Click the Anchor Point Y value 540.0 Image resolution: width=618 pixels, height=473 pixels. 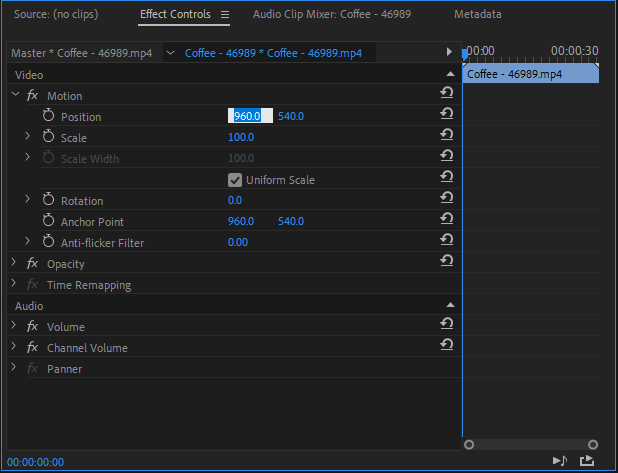click(291, 221)
